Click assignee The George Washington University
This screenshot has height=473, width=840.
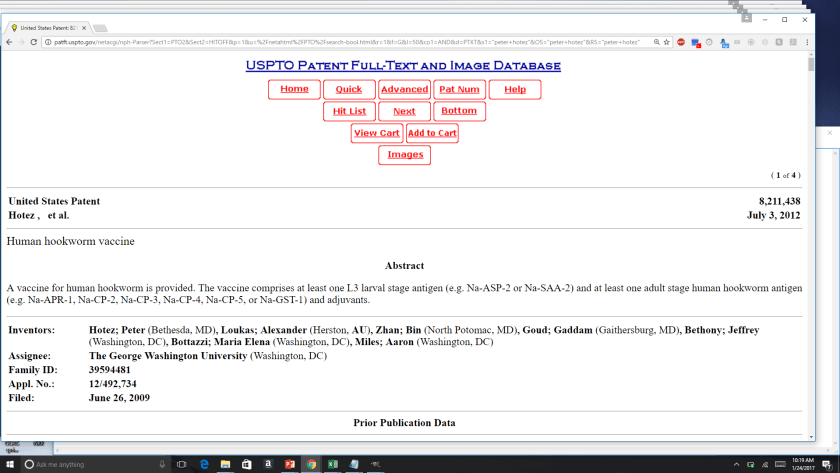click(168, 356)
